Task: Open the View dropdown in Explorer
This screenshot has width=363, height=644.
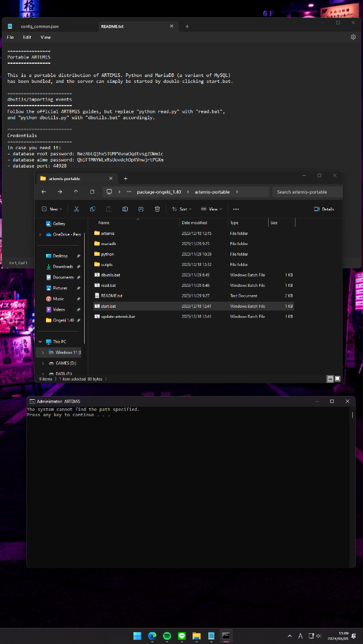Action: pos(211,209)
